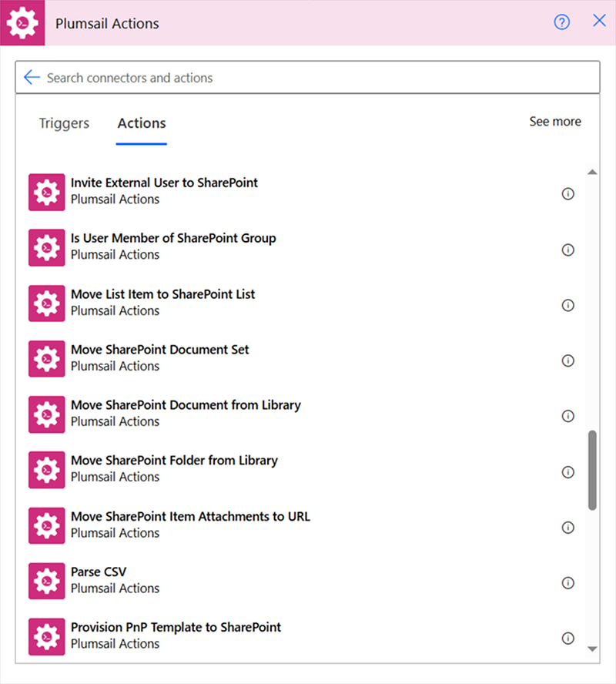Click the actions list scrollbar thumb
616x684 pixels.
point(592,470)
